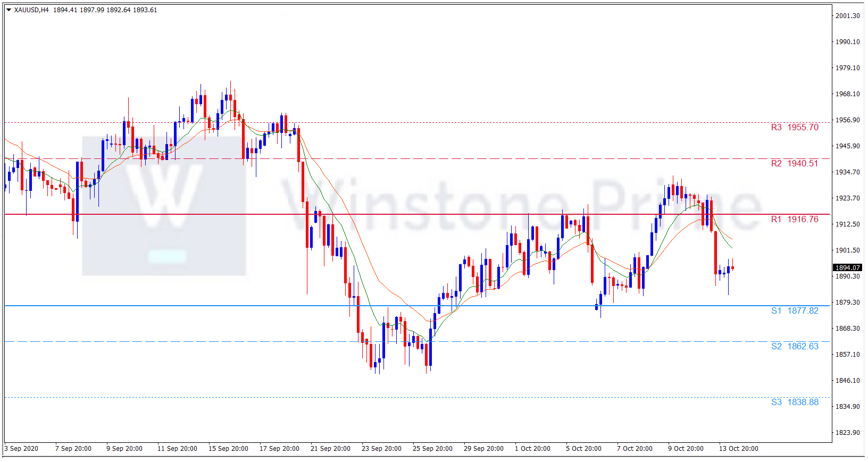The height and width of the screenshot is (462, 868).
Task: Select the S3 1838.88 support label
Action: [x=795, y=402]
